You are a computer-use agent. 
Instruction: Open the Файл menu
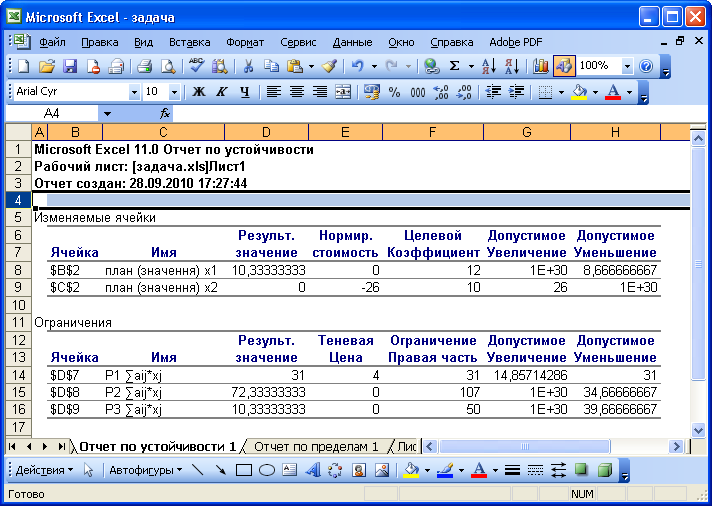[52, 42]
